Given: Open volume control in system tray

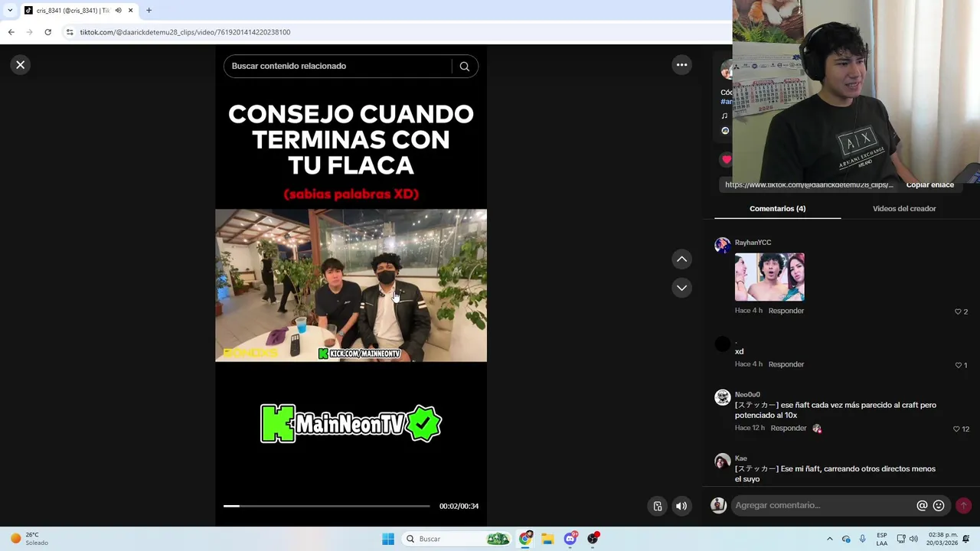Looking at the screenshot, I should click(913, 539).
